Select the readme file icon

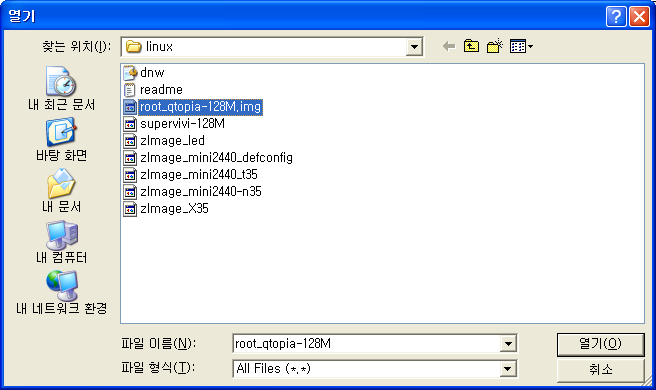point(130,90)
